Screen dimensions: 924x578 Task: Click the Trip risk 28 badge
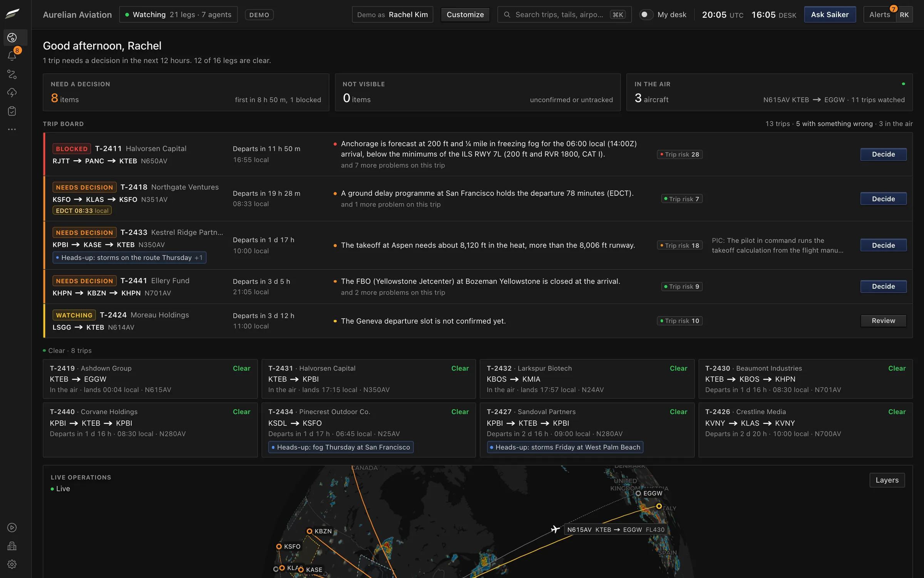(680, 154)
